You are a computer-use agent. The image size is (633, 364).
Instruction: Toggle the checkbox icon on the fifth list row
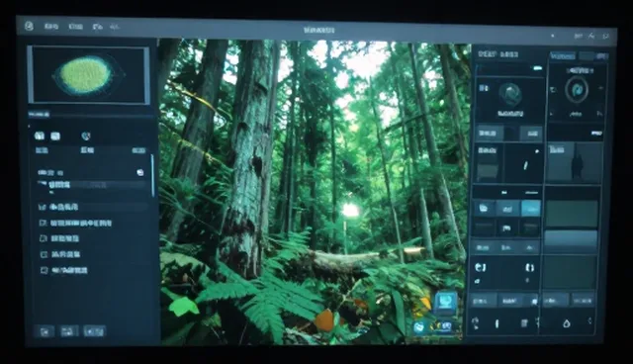click(44, 254)
